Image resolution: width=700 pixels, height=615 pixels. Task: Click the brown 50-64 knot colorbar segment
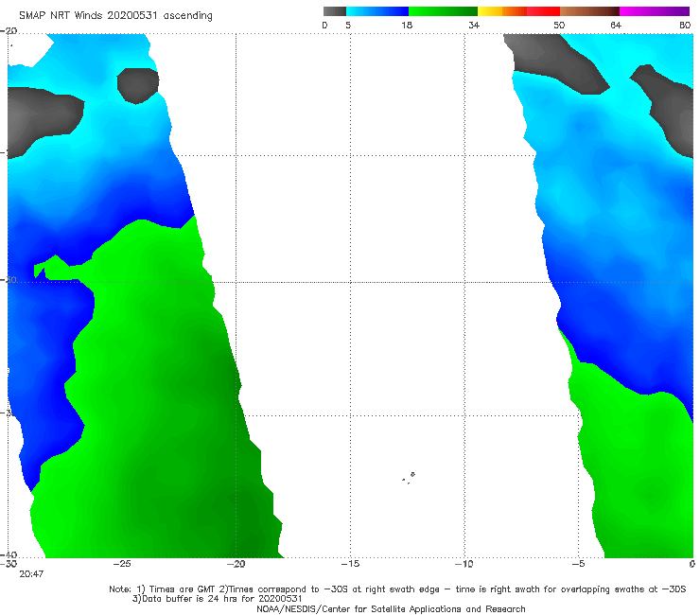point(589,11)
